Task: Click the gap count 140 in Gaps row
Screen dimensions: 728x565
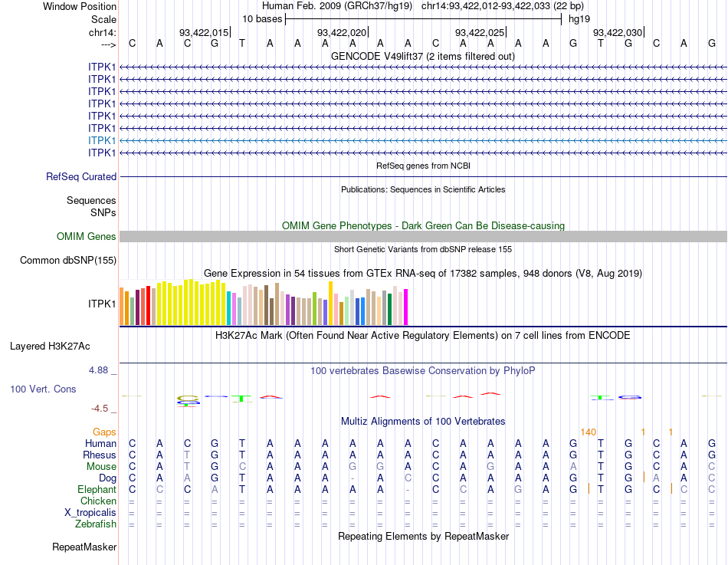Action: (x=589, y=432)
